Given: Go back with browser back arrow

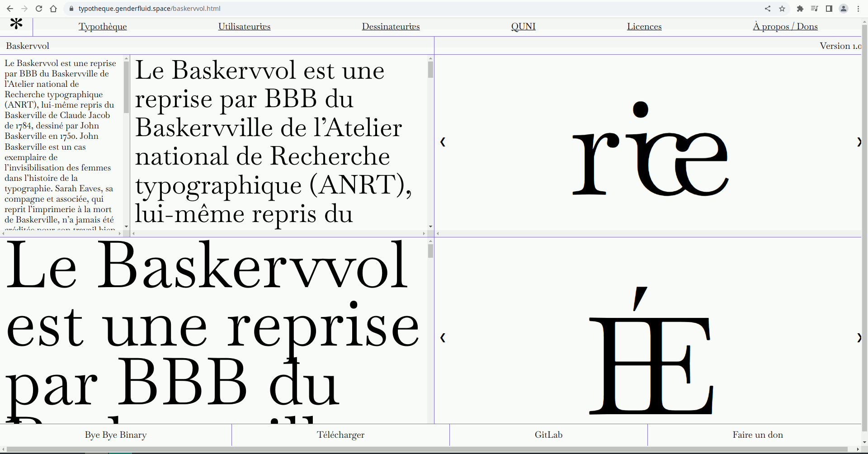Looking at the screenshot, I should click(x=10, y=9).
